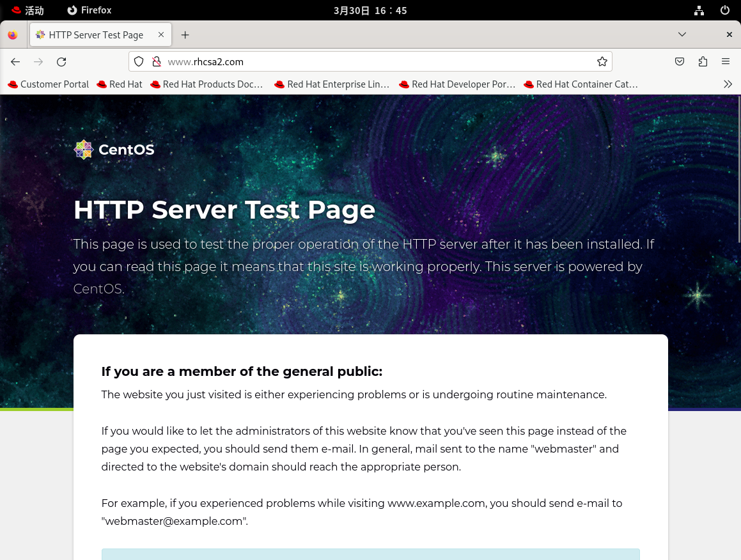
Task: Open a new tab with plus button
Action: click(x=185, y=35)
